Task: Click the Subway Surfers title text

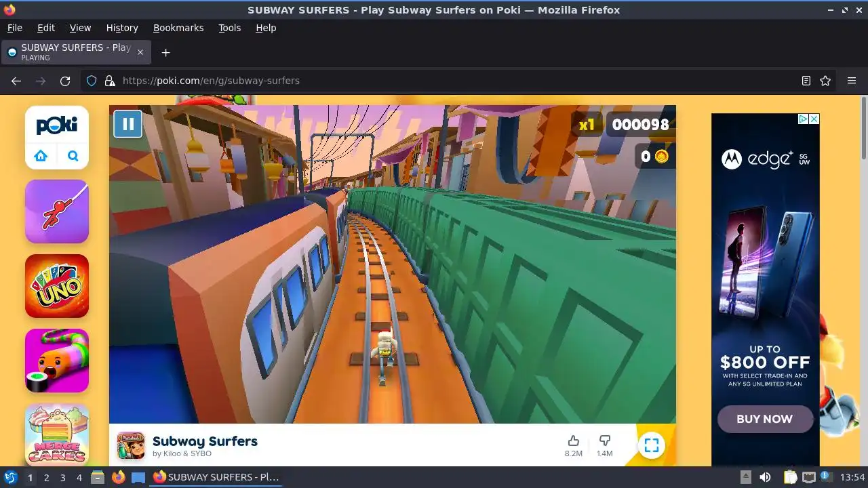Action: pyautogui.click(x=205, y=441)
